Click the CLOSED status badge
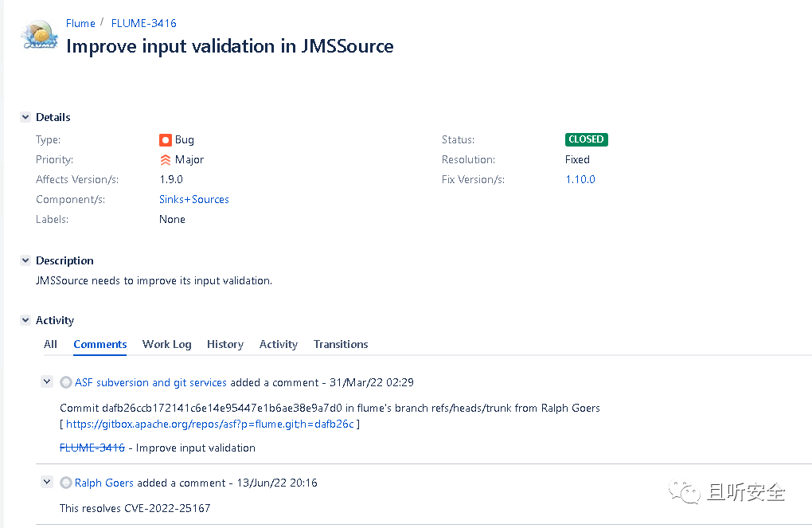Screen dimensions: 812x528 point(586,139)
